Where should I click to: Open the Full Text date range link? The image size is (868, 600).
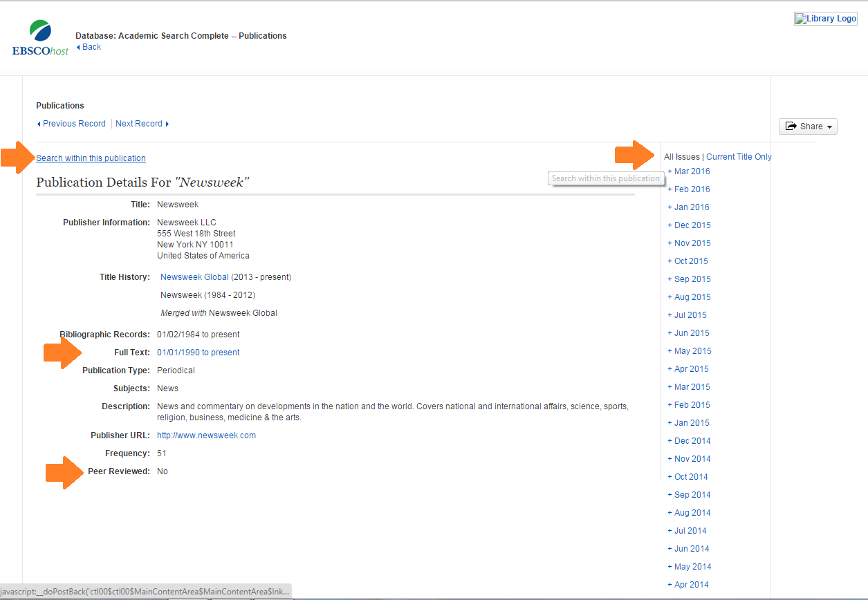click(x=198, y=352)
